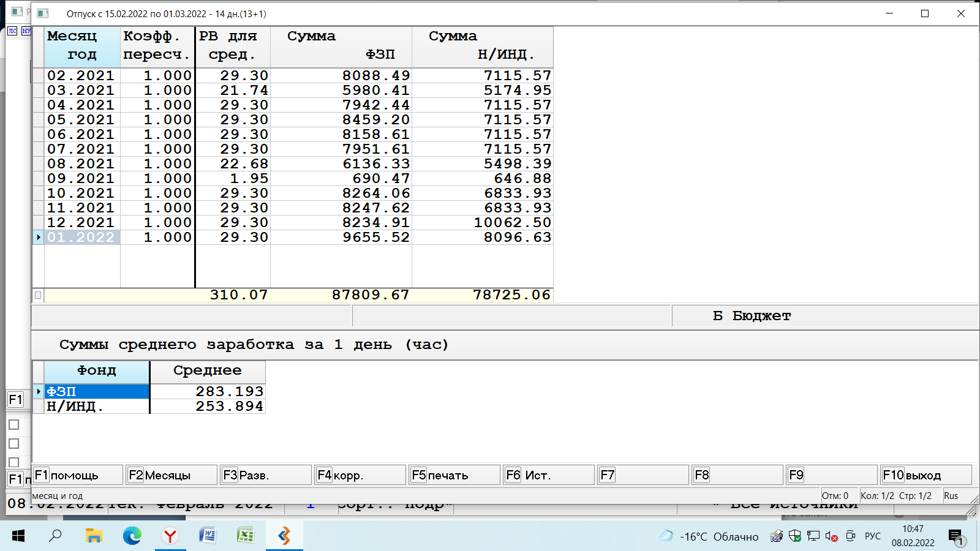Switch to the orange accounting app icon

pyautogui.click(x=284, y=536)
